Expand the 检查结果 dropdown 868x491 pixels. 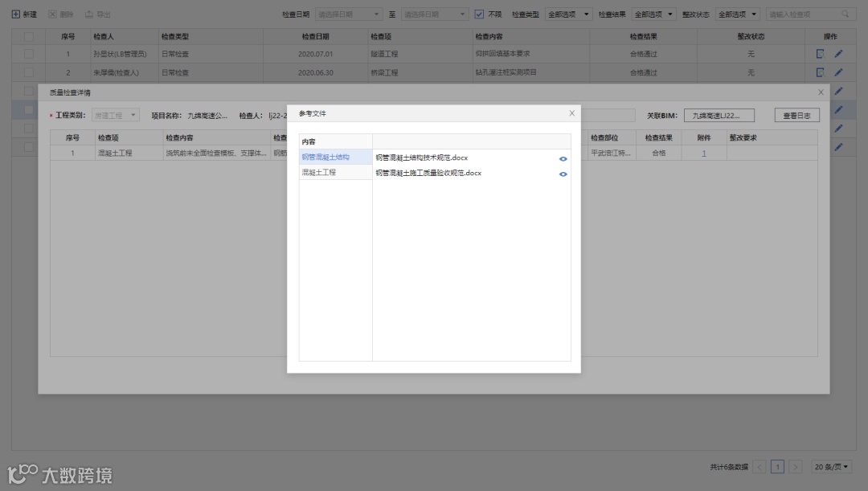click(x=654, y=14)
